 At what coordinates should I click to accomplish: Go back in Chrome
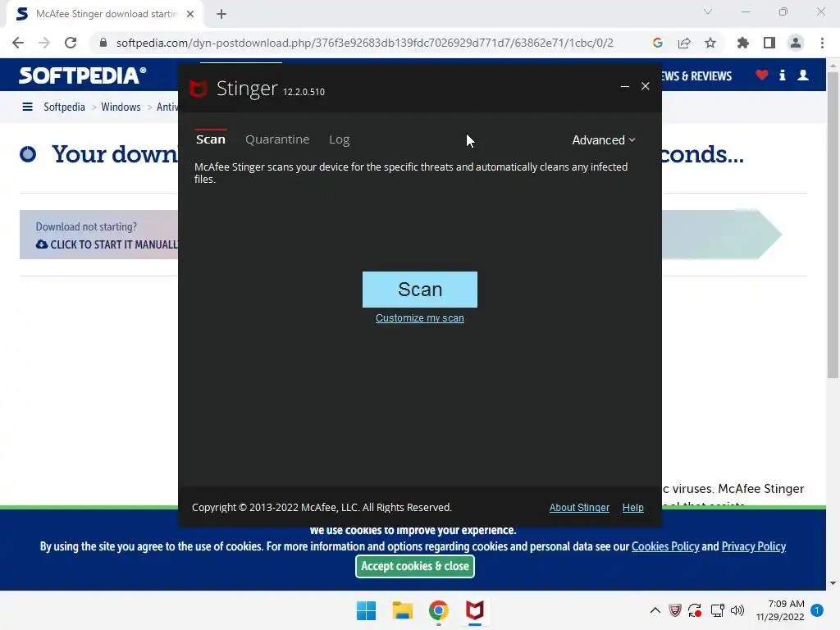(18, 43)
